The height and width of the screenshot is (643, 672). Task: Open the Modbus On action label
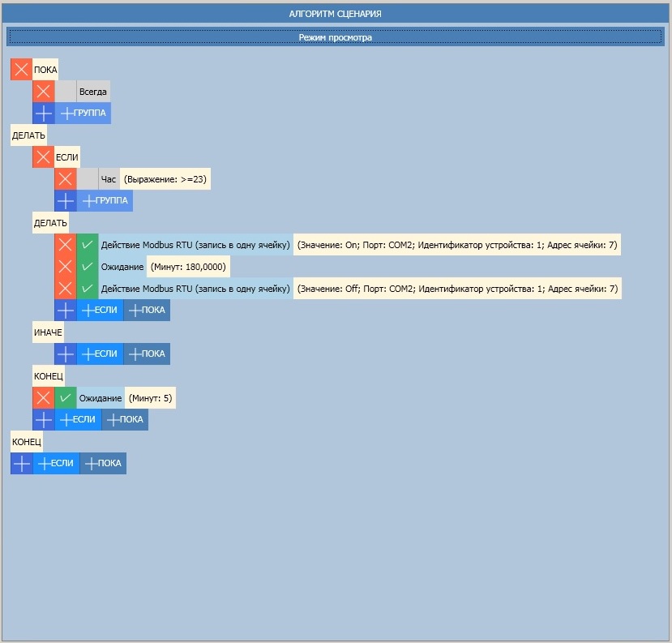click(x=195, y=244)
